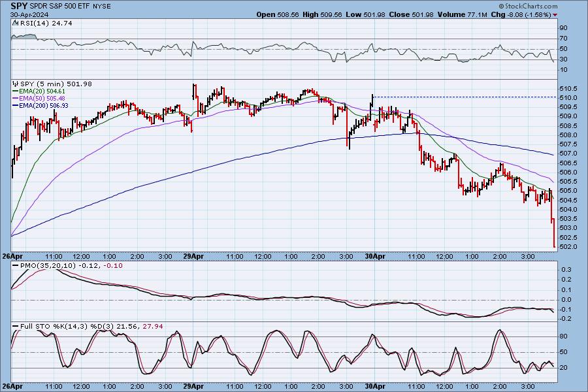Click the green EMA(20) line swatch
This screenshot has height=392, width=588.
click(16, 91)
